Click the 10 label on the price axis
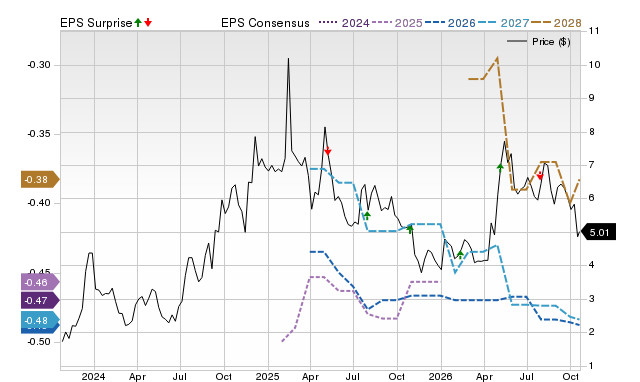 [x=594, y=65]
